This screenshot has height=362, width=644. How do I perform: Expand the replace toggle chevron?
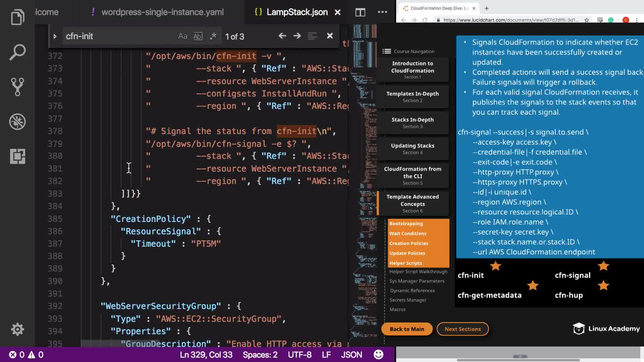(x=55, y=36)
